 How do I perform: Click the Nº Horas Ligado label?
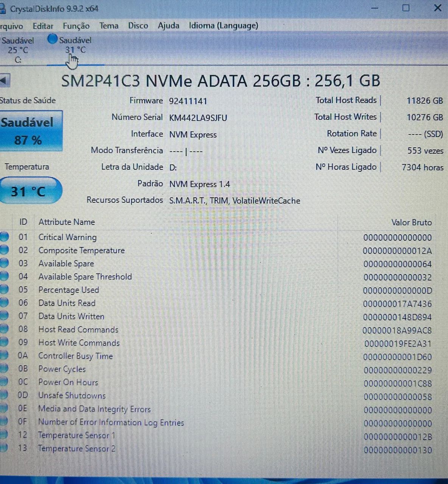[346, 167]
